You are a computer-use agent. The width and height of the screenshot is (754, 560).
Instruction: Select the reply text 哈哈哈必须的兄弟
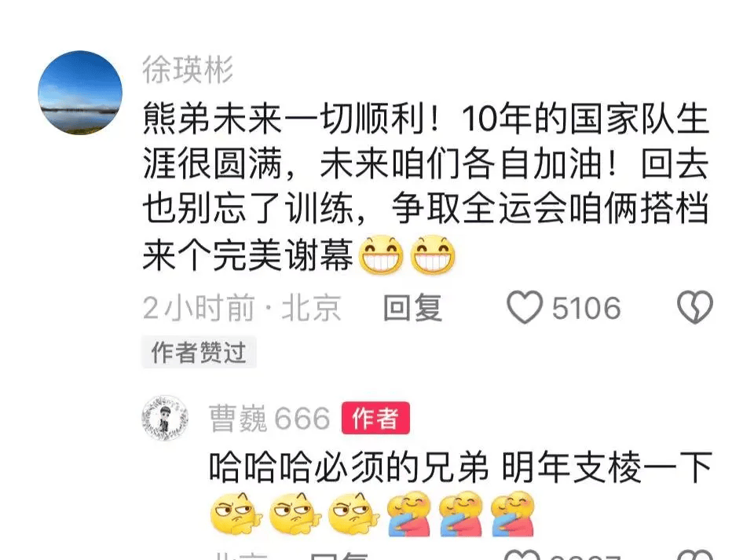click(x=349, y=467)
